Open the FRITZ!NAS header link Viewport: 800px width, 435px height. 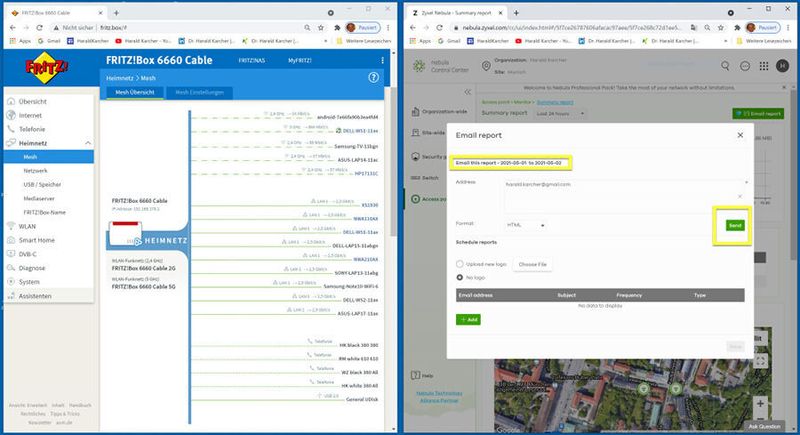pos(252,60)
